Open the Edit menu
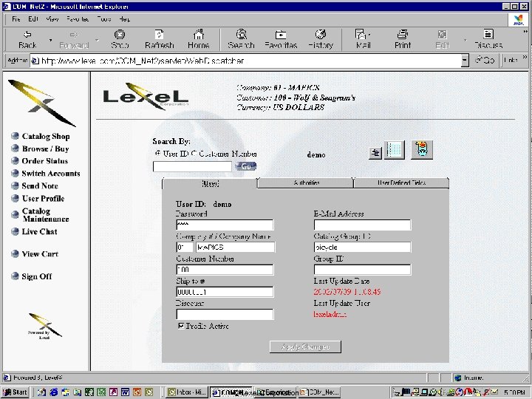Viewport: 532px width, 399px height. point(33,19)
